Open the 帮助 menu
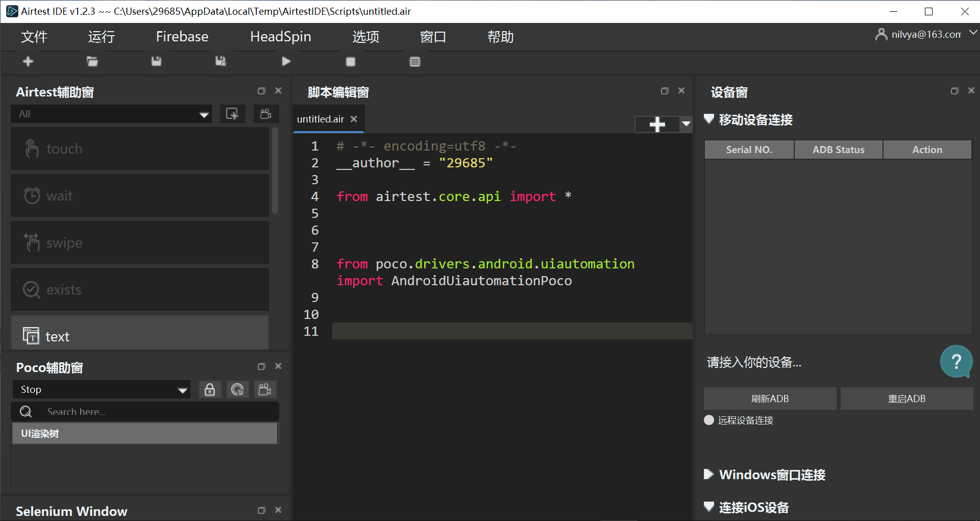 coord(501,37)
